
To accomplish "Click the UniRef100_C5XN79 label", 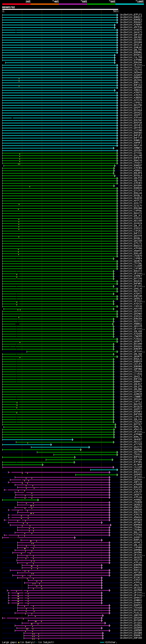I will click(131, 256).
